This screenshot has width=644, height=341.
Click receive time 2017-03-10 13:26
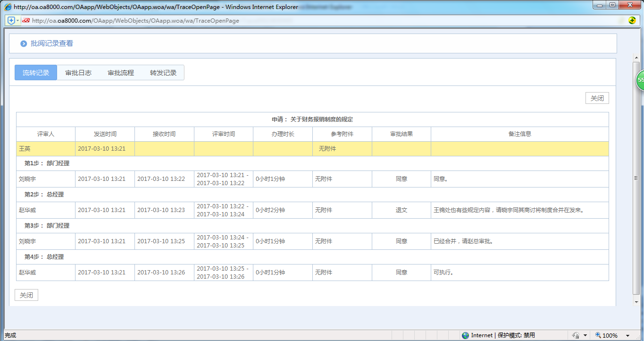click(x=161, y=273)
